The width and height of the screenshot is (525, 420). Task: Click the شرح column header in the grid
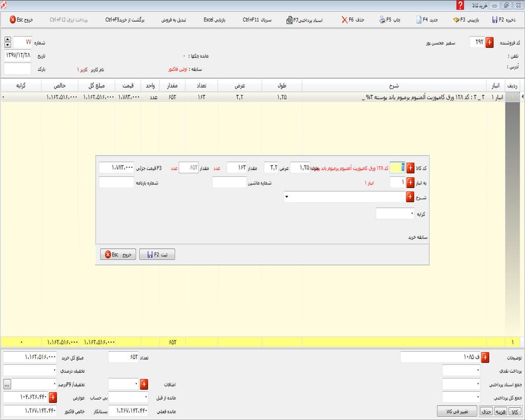394,86
